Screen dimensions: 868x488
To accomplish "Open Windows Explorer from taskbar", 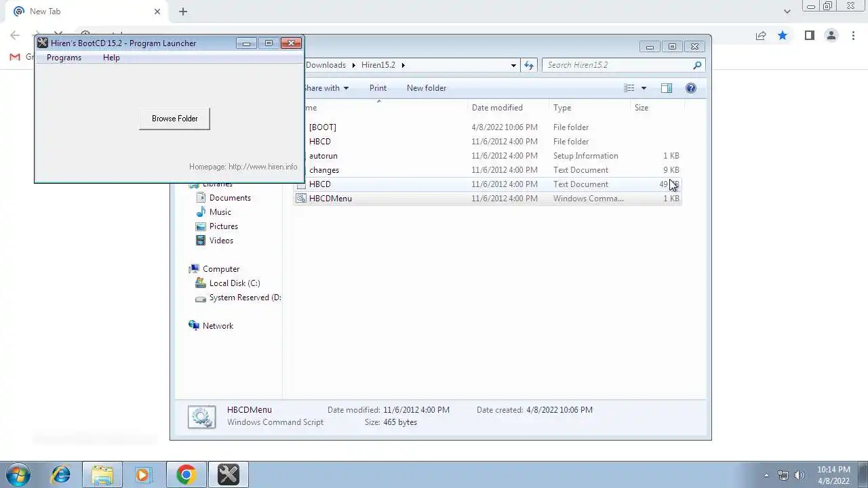I will (x=102, y=474).
